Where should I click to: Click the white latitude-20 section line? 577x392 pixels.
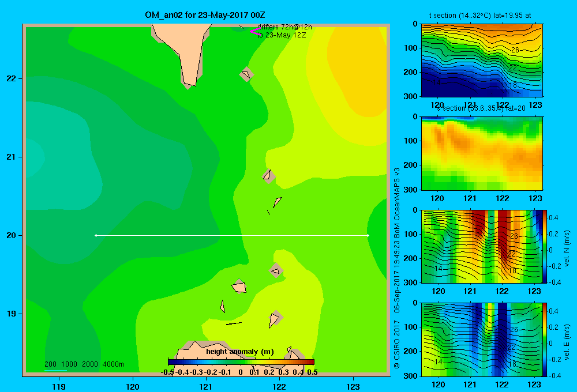[x=232, y=235]
